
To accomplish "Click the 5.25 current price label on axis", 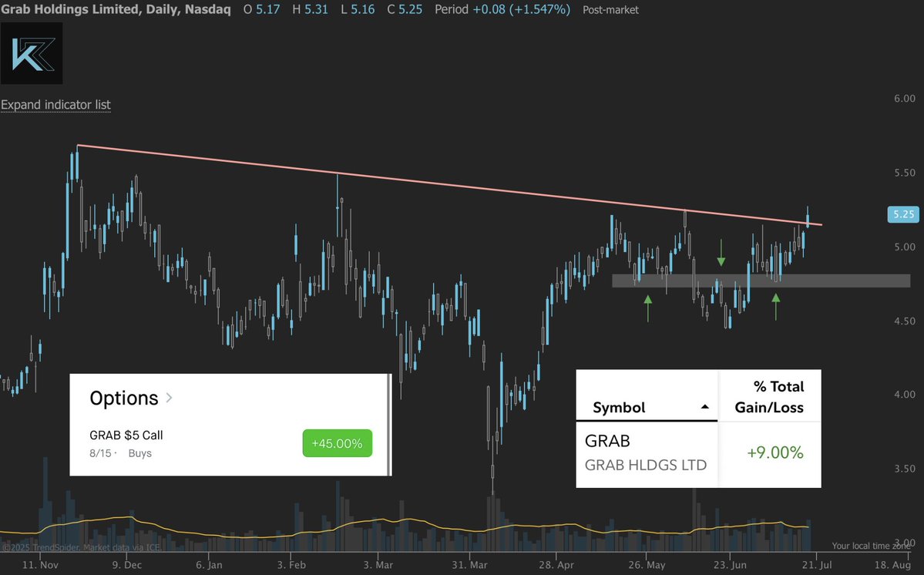I will coord(902,214).
